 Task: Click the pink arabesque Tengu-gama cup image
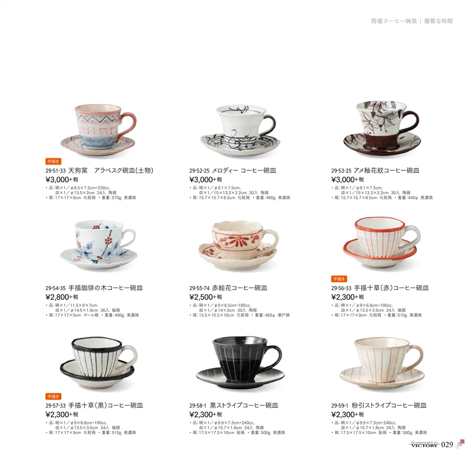98,130
